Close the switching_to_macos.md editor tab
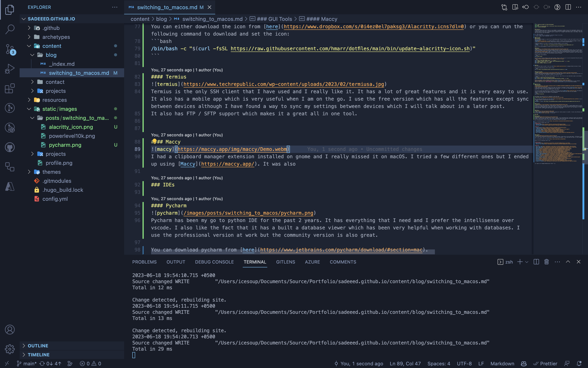 pyautogui.click(x=209, y=7)
